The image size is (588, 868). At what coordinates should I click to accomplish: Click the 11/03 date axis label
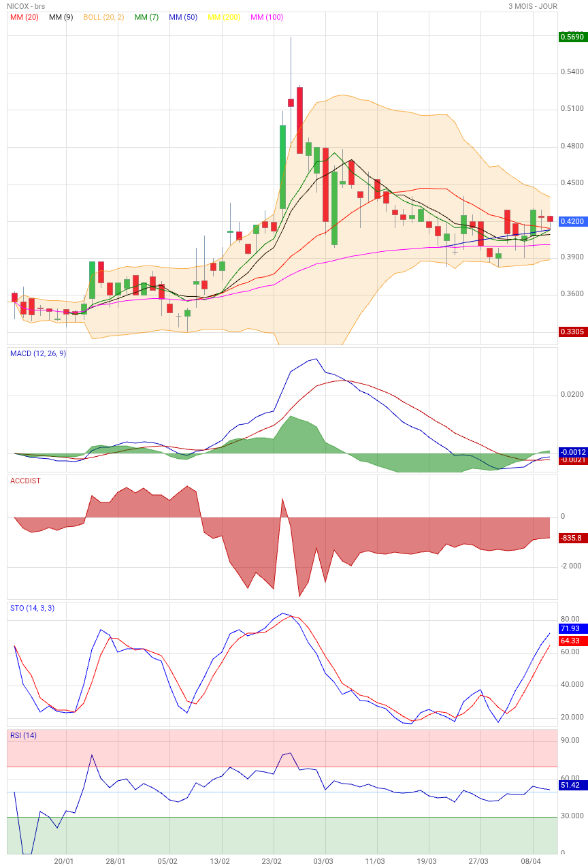click(375, 861)
